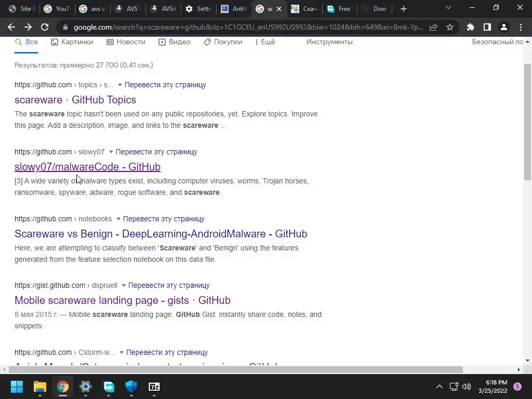Screen dimensions: 532x399
Task: Show hidden system tray icons
Action: [x=440, y=387]
